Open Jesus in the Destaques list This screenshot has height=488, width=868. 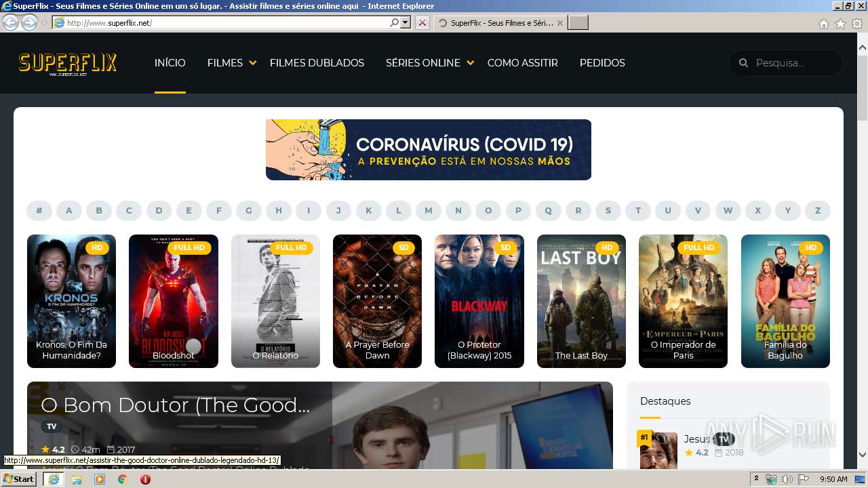[x=696, y=439]
